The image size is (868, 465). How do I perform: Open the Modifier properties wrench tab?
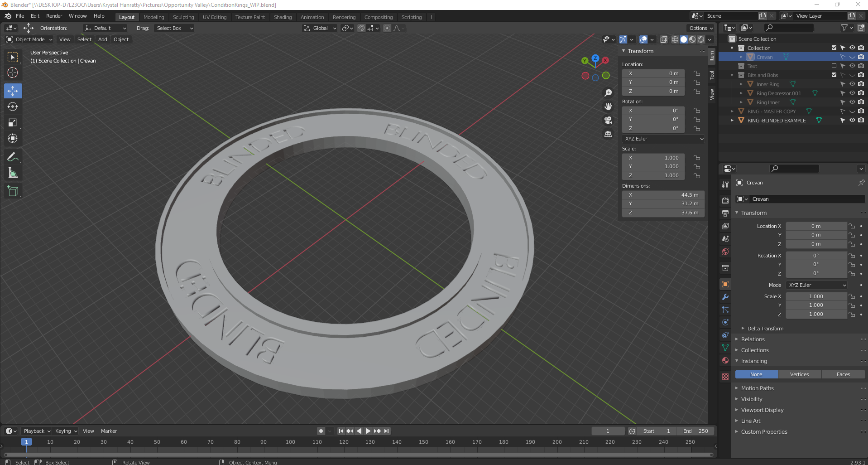coord(725,297)
